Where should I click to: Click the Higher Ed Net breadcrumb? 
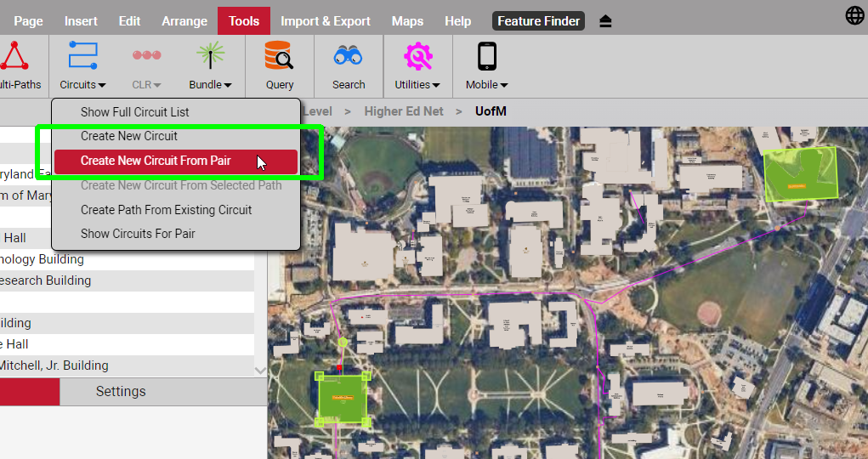(404, 111)
